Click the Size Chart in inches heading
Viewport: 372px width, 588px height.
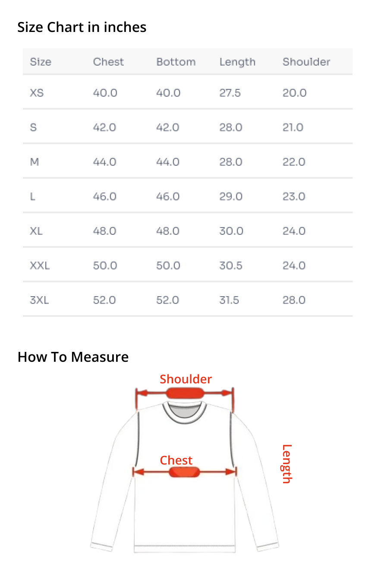point(82,27)
